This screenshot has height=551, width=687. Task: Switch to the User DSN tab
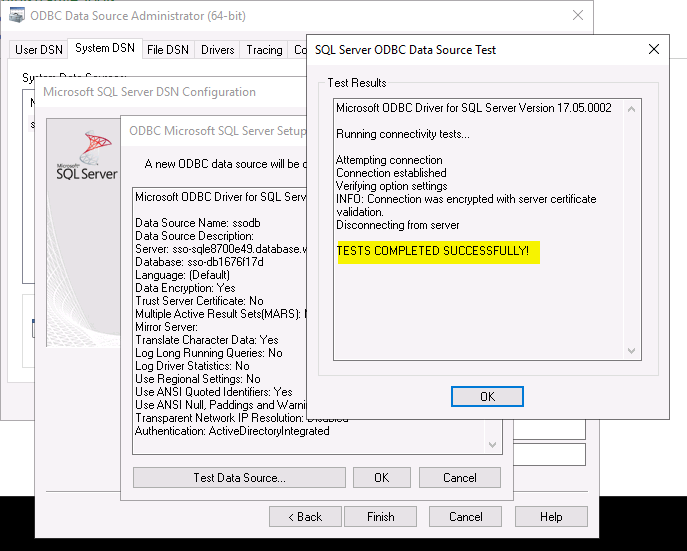[x=39, y=49]
